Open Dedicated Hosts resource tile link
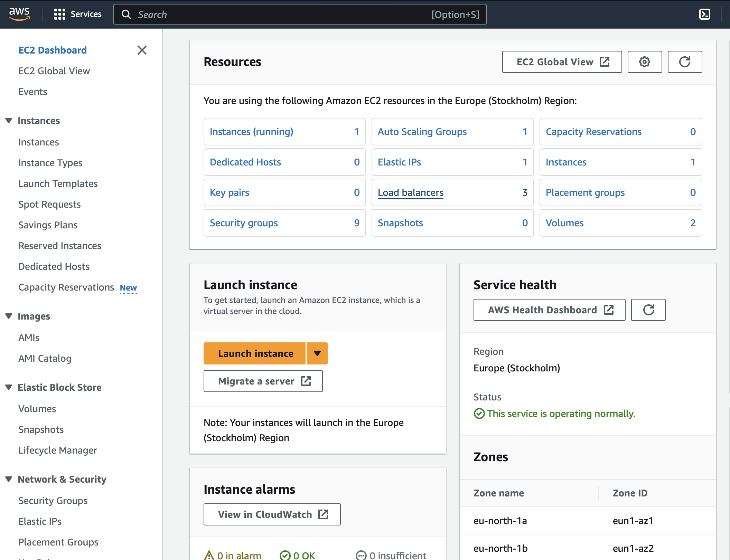 click(245, 162)
